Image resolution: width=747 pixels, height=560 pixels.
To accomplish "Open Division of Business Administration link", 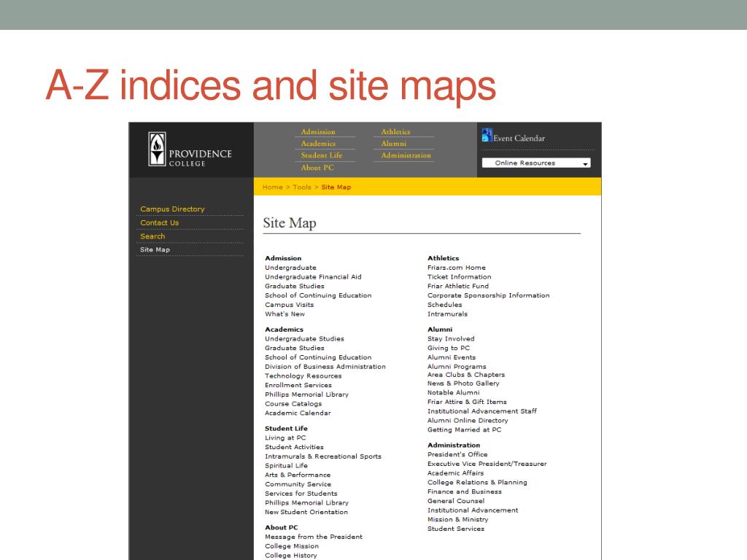I will point(325,367).
